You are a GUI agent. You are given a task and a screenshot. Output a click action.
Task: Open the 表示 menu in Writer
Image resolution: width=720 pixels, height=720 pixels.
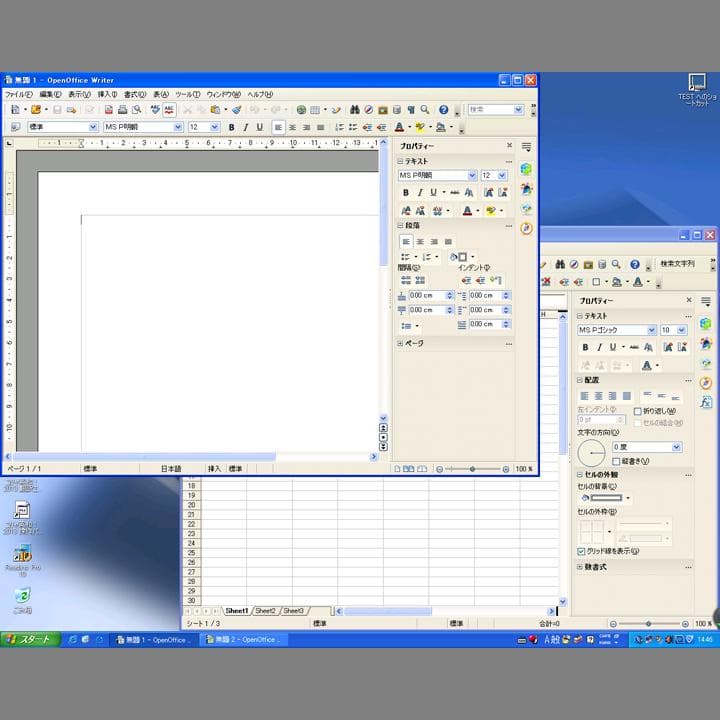(x=79, y=94)
